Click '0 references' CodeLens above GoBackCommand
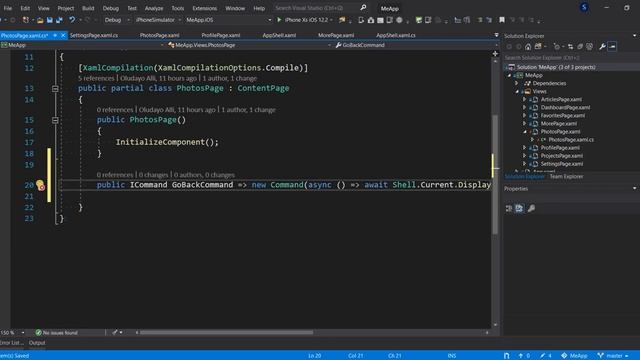The height and width of the screenshot is (360, 640). pyautogui.click(x=115, y=175)
